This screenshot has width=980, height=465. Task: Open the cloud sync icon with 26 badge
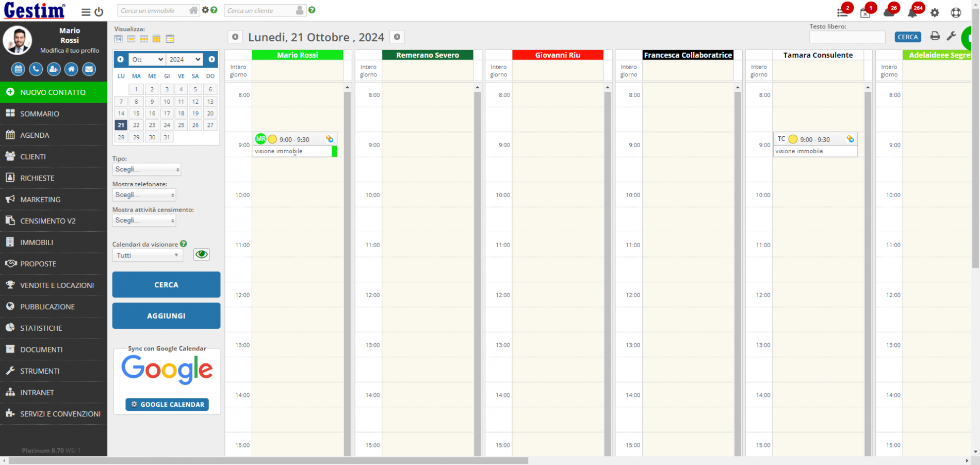pos(890,13)
